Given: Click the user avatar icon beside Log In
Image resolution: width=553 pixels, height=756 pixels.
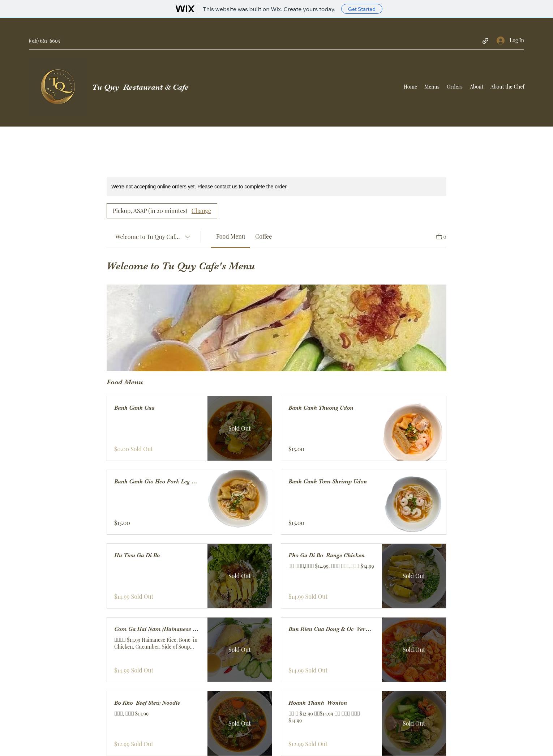Looking at the screenshot, I should (501, 40).
